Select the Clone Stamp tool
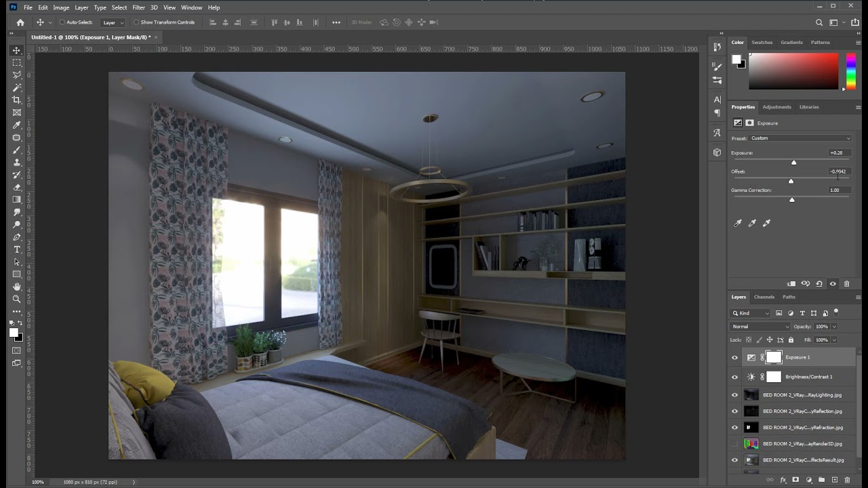 tap(17, 162)
